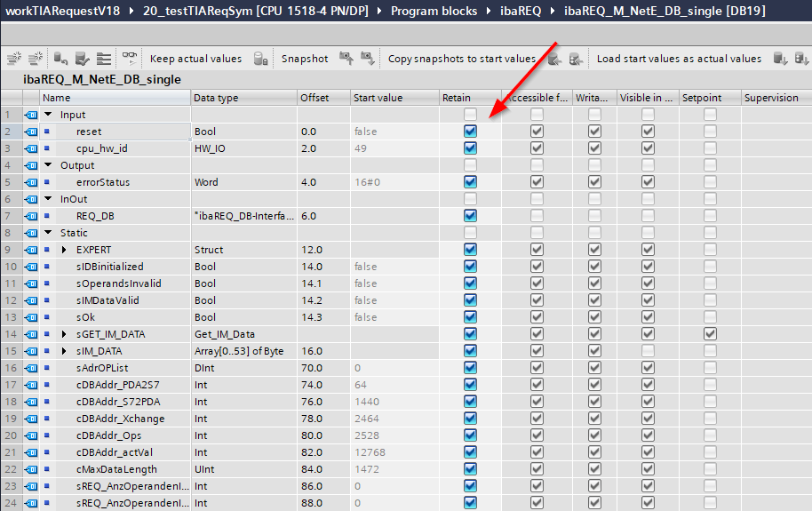
Task: Click the Monitor all glasses icon
Action: pyautogui.click(x=130, y=59)
